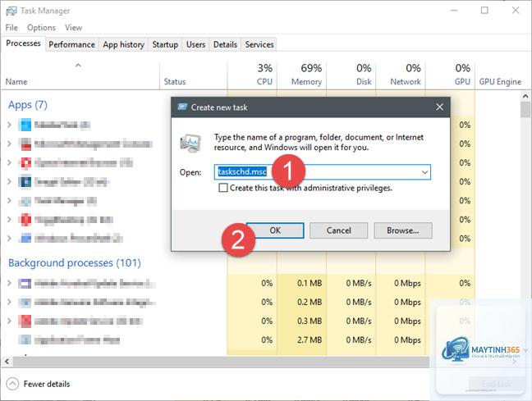Click the red icon of the sixth app row
The width and height of the screenshot is (532, 401).
pyautogui.click(x=25, y=220)
